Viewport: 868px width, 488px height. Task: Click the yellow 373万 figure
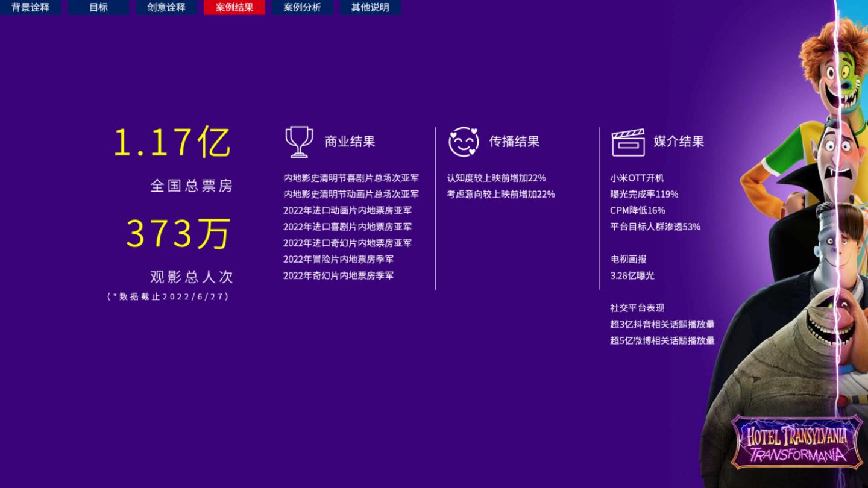(179, 234)
